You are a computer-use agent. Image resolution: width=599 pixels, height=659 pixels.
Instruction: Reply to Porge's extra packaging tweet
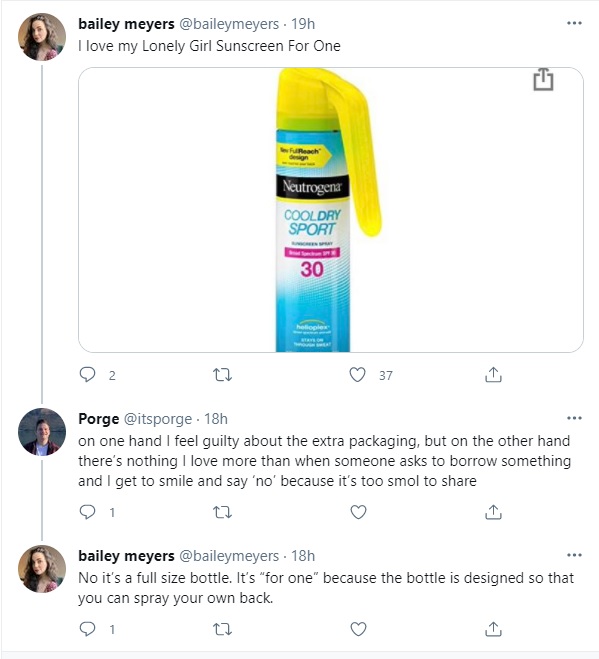coord(87,512)
